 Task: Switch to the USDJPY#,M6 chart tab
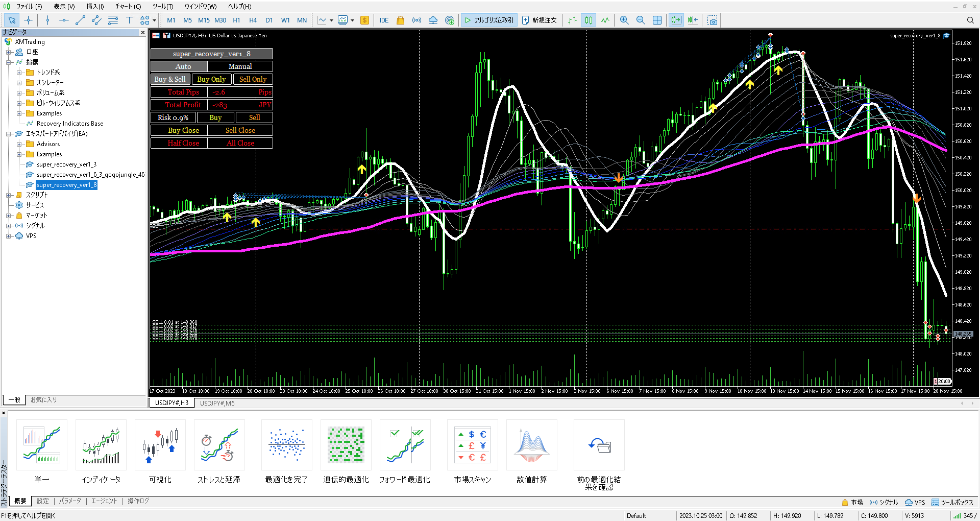click(x=217, y=403)
